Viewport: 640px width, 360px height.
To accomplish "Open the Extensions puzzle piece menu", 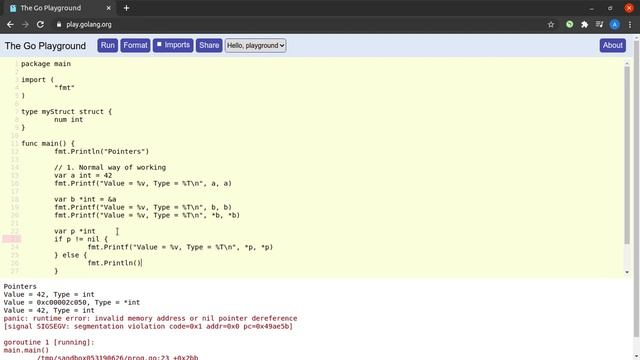I will [584, 24].
